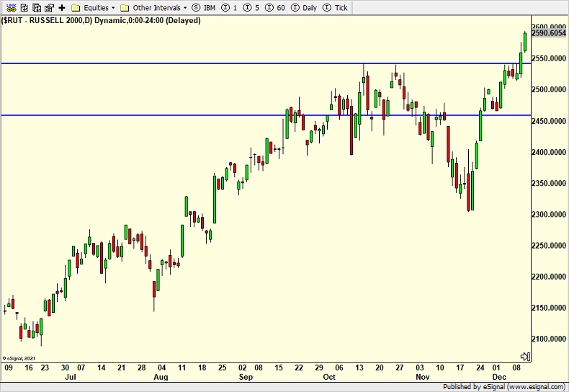
Task: Click the scroll-to-latest-bar arrow icon
Action: (525, 357)
